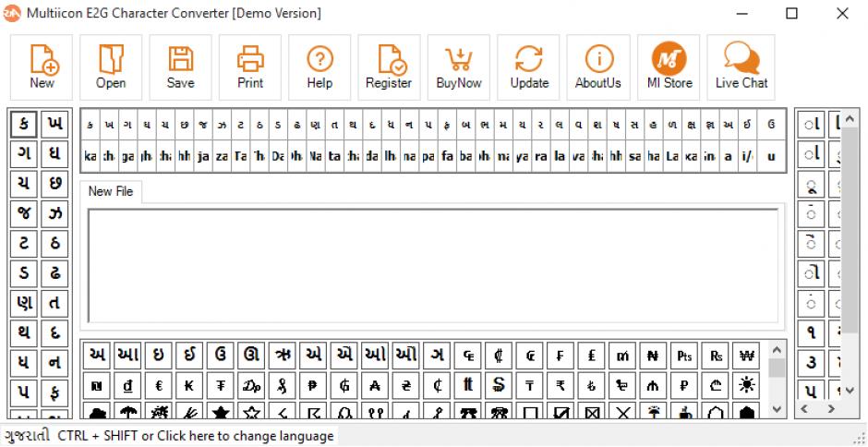
Task: Insert the Indian Rupee ₹ symbol
Action: coord(561,385)
